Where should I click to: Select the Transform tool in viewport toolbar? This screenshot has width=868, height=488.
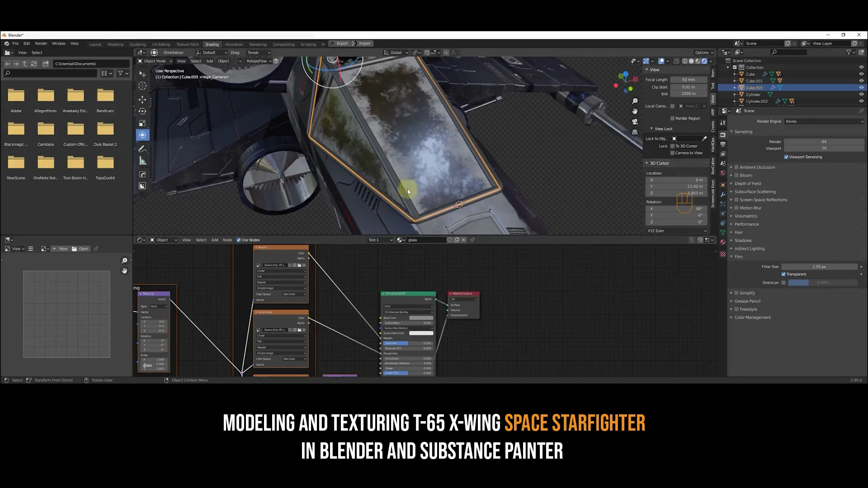click(x=142, y=135)
